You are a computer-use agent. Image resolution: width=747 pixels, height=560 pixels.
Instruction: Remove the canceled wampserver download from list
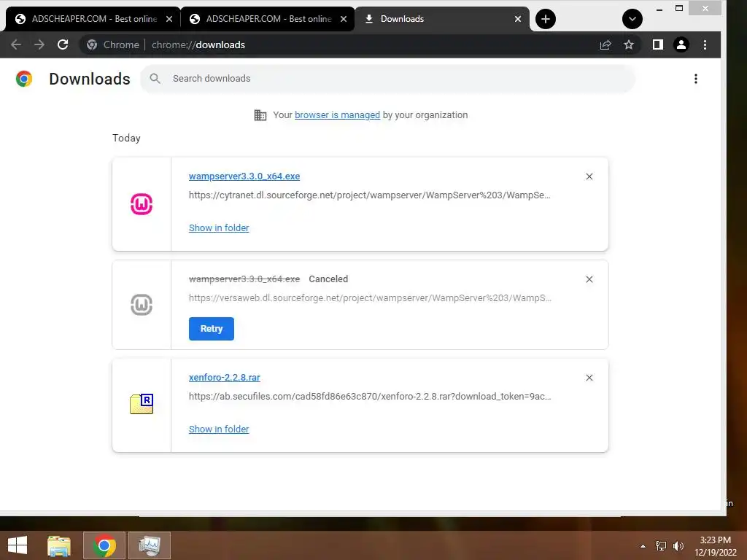pyautogui.click(x=589, y=279)
